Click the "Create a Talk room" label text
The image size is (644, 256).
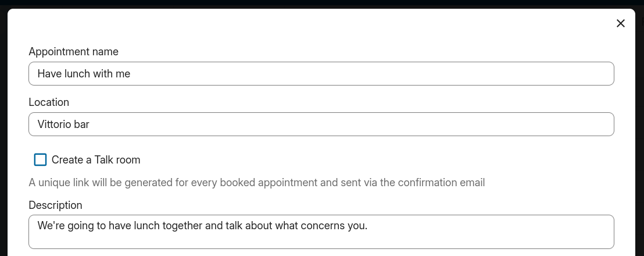[x=96, y=160]
